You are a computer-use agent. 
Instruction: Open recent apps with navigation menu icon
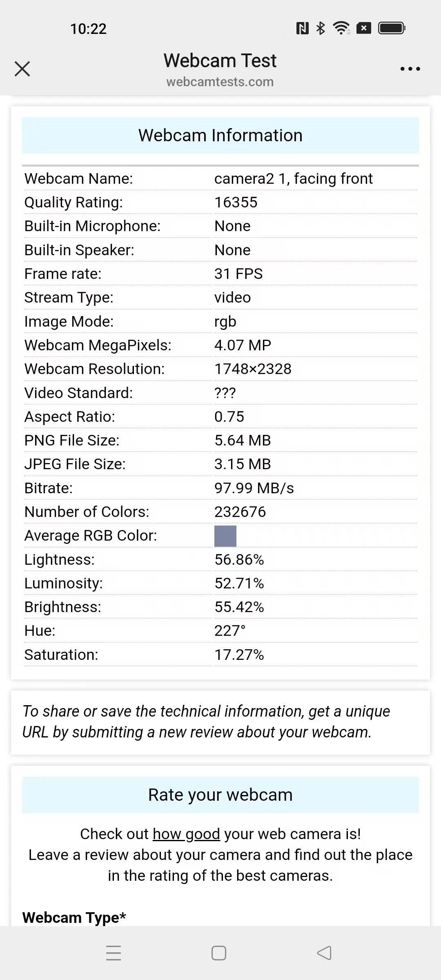114,953
